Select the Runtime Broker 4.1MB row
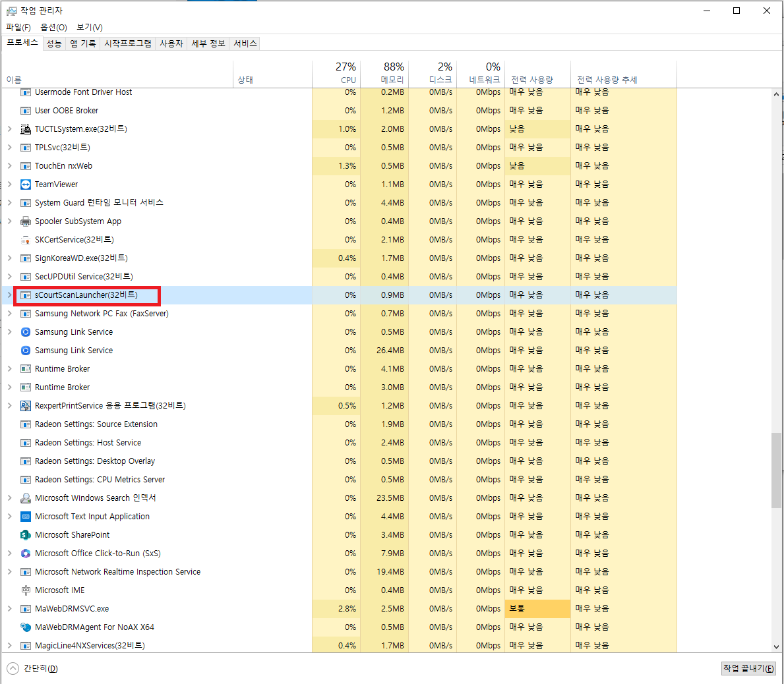 340,369
